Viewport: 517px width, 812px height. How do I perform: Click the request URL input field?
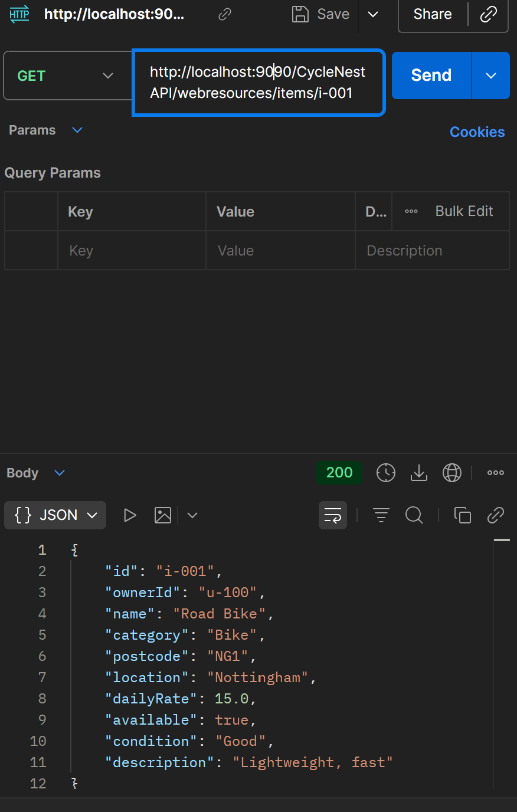(x=258, y=83)
